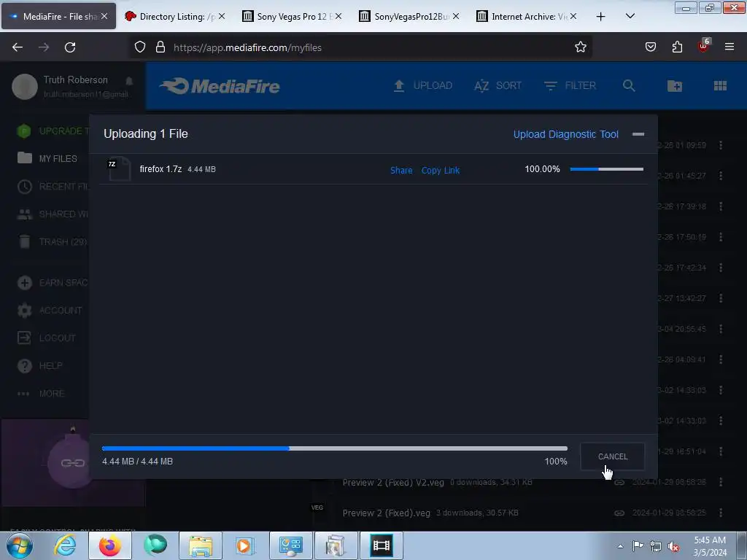
Task: Click the film strip Vegas taskbar icon
Action: coord(381,545)
